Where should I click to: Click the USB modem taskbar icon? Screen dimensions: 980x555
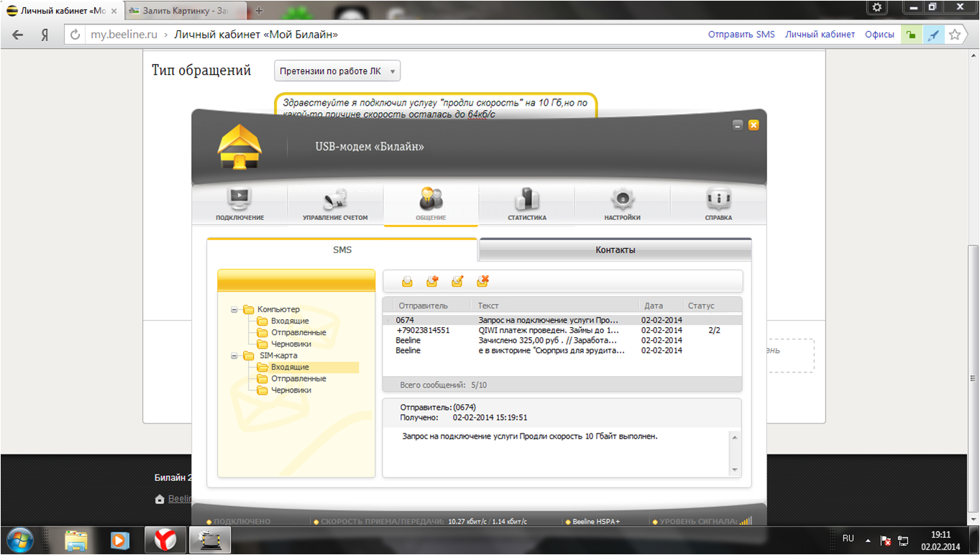pos(209,538)
